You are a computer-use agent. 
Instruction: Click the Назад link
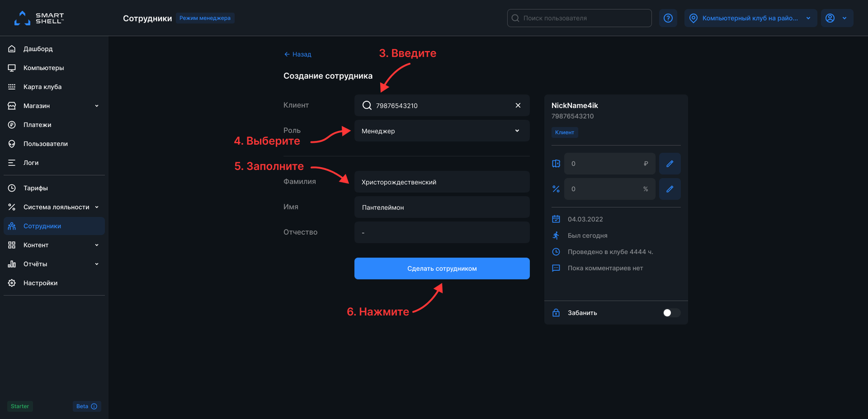tap(298, 54)
